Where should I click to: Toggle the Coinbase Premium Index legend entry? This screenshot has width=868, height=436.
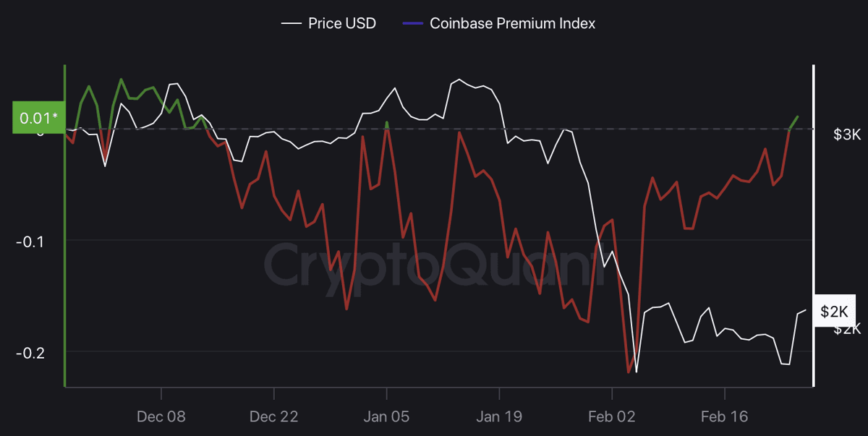pyautogui.click(x=499, y=23)
